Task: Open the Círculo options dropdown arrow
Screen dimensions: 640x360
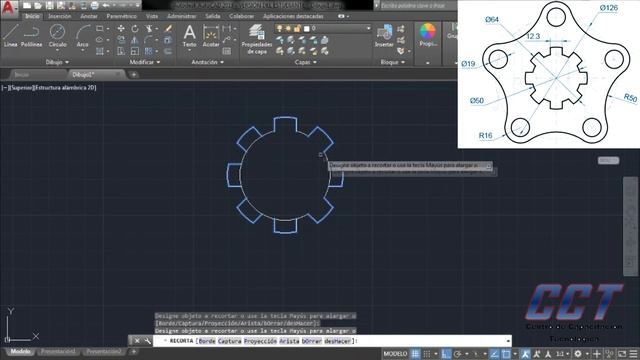Action: pos(58,50)
